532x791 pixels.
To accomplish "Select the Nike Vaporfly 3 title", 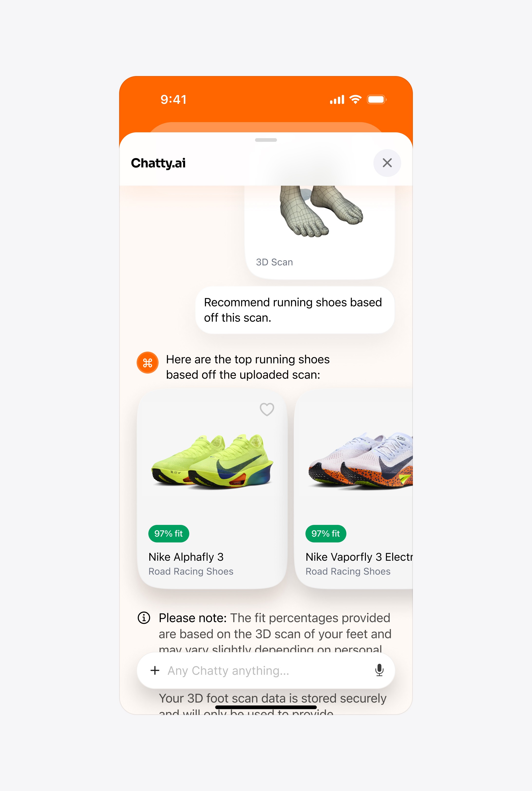I will [x=359, y=557].
